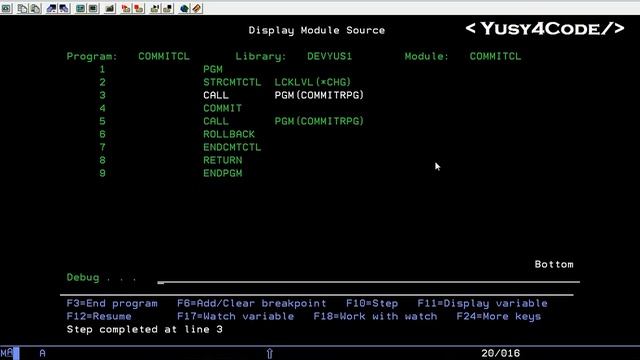The width and height of the screenshot is (640, 360).
Task: Click the Play macro toolbar icon
Action: tap(155, 8)
